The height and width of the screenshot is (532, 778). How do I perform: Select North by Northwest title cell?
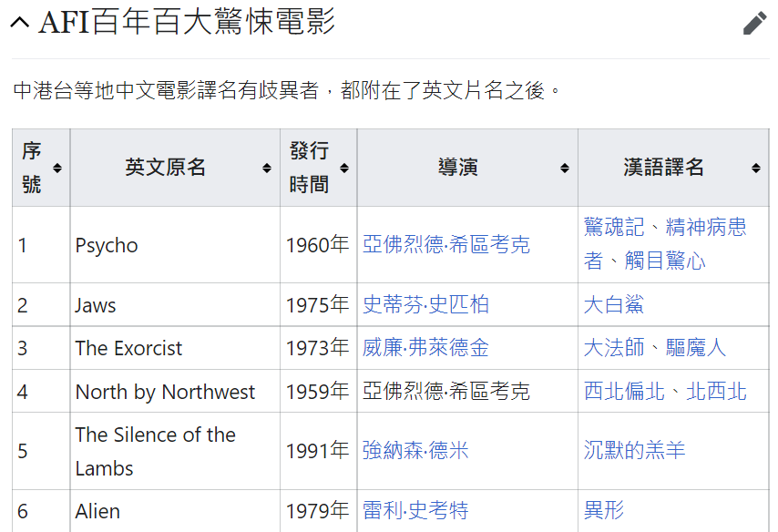point(175,392)
